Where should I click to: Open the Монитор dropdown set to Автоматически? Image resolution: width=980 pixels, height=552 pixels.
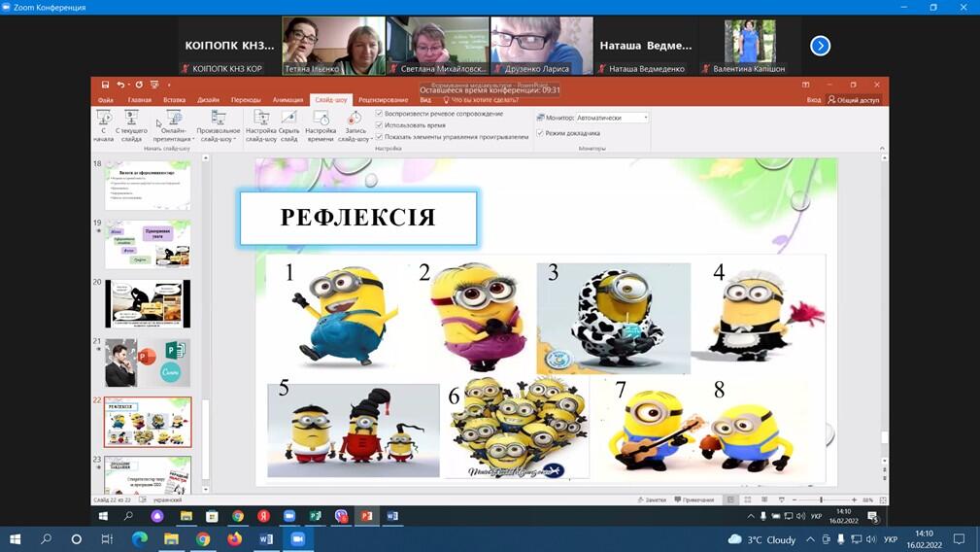click(x=612, y=118)
